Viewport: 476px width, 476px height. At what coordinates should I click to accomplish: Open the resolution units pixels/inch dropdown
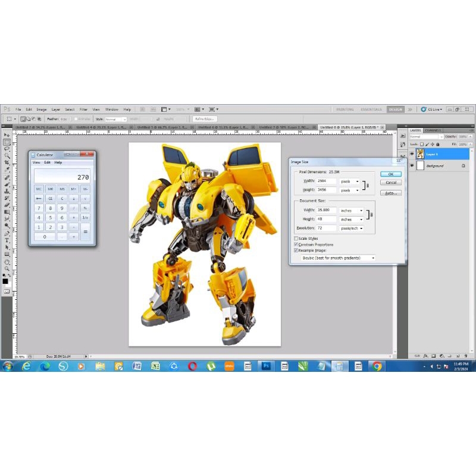[352, 228]
